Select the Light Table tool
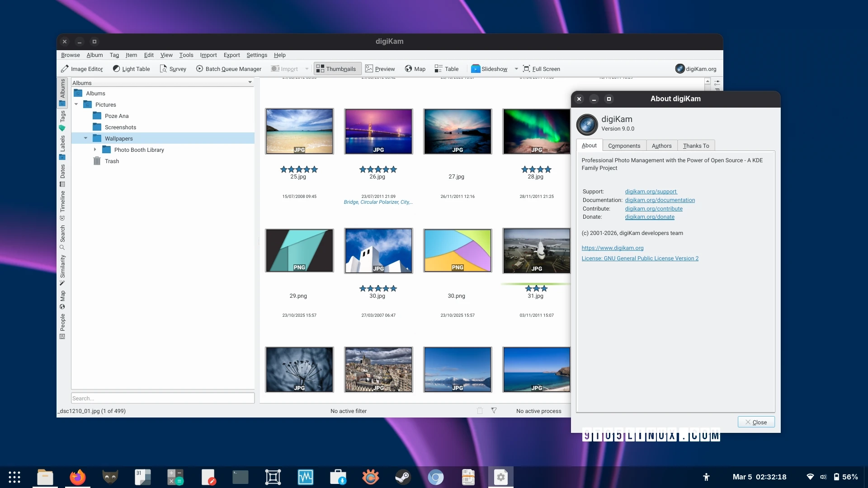 click(x=131, y=69)
